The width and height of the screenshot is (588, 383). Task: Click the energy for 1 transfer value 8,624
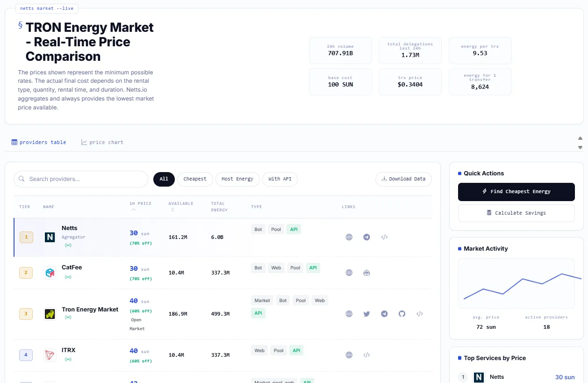pos(480,87)
